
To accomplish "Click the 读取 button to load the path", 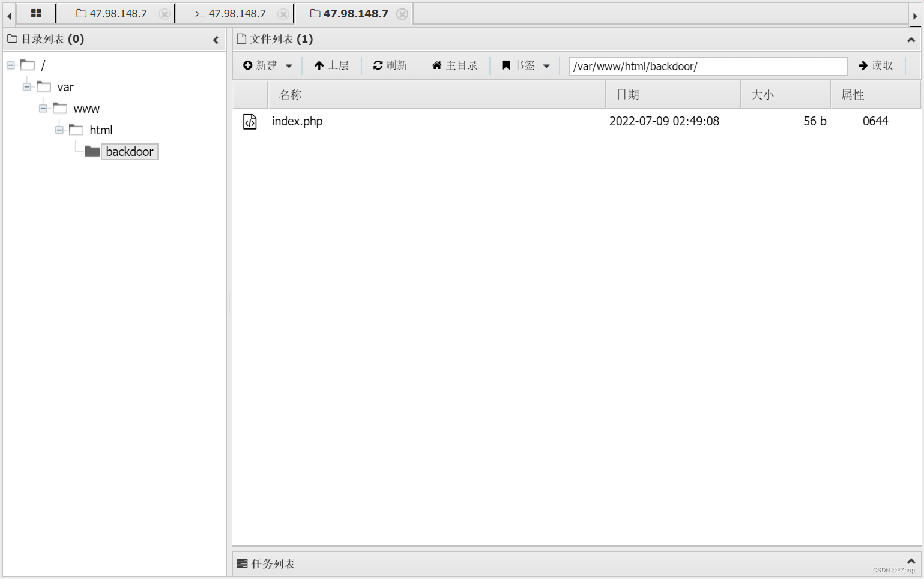I will click(875, 66).
